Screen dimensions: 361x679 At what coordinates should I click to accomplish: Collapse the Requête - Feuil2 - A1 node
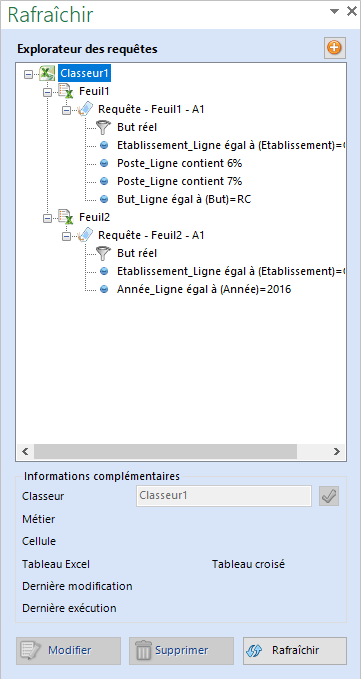66,236
